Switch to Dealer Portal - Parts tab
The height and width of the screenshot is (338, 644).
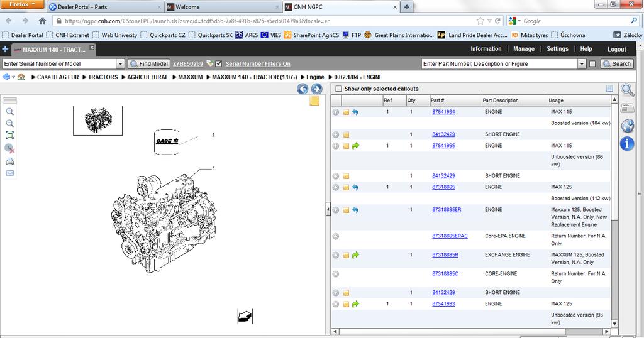(x=105, y=7)
